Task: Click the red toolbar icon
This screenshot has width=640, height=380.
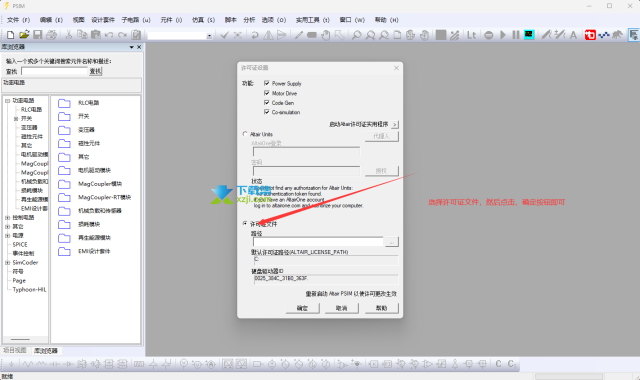Action: tap(590, 35)
